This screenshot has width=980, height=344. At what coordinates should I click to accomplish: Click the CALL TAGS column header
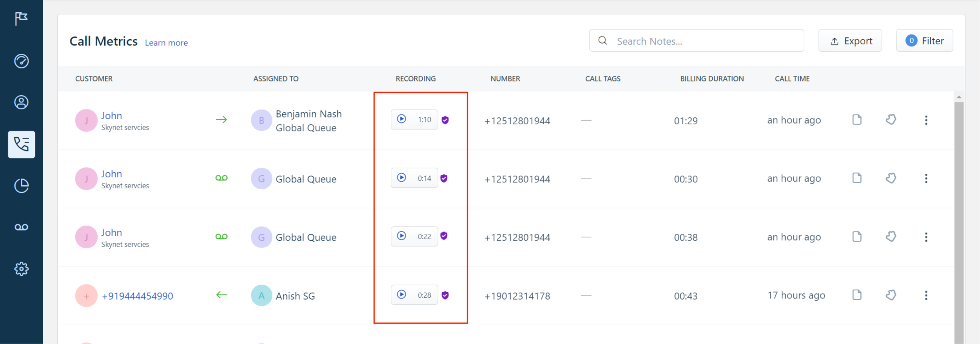(603, 79)
